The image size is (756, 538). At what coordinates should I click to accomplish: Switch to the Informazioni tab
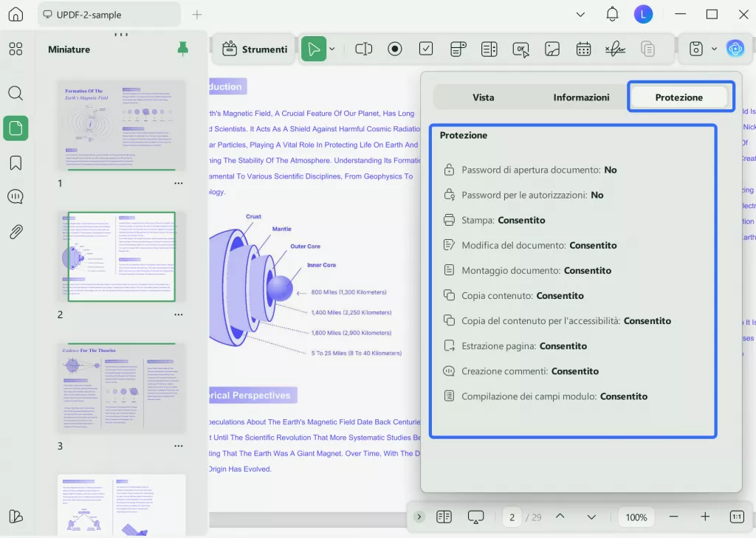581,97
